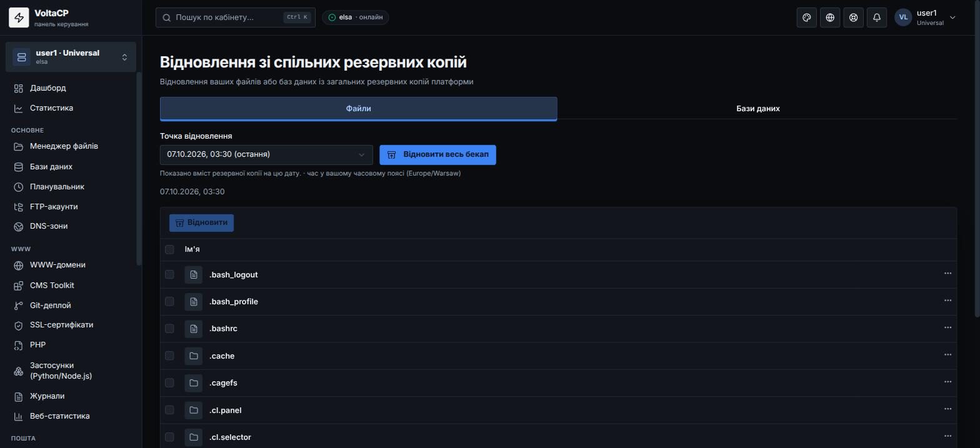980x448 pixels.
Task: Click the sidebar vertical scrollbar
Action: tap(139, 169)
